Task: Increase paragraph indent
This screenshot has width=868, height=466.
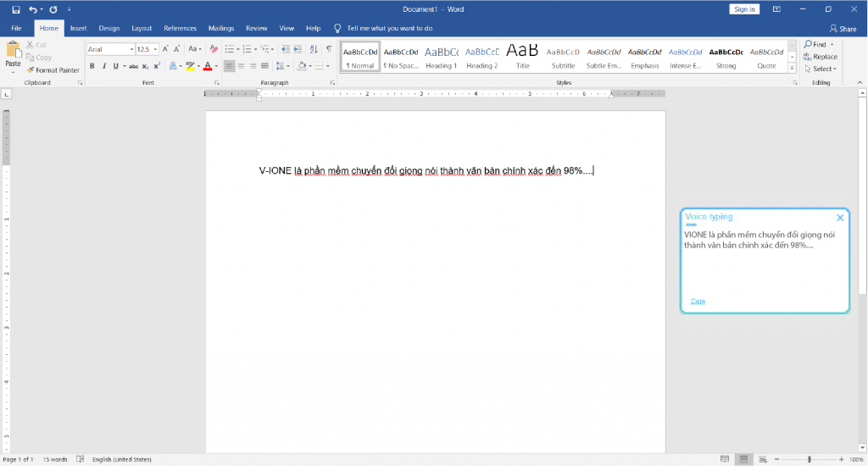Action: point(298,49)
